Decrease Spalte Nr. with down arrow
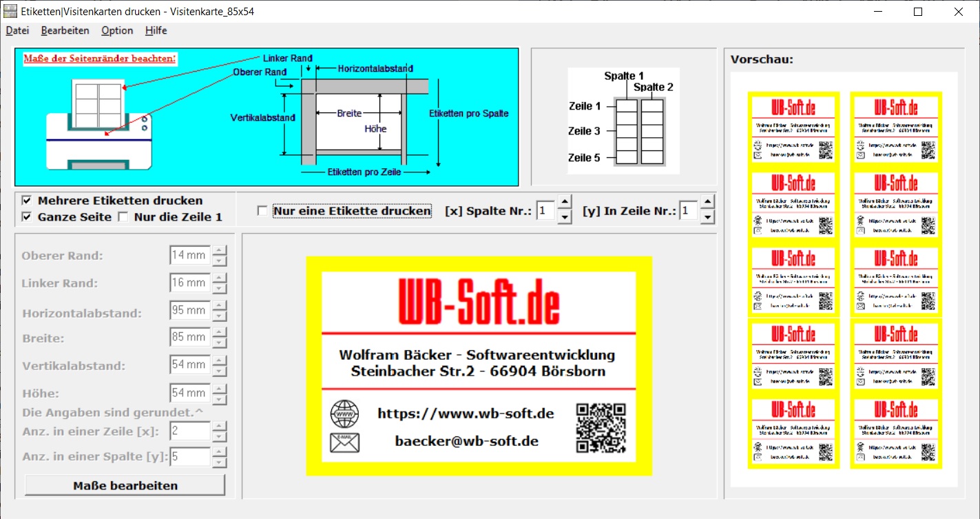The width and height of the screenshot is (980, 519). tap(564, 217)
